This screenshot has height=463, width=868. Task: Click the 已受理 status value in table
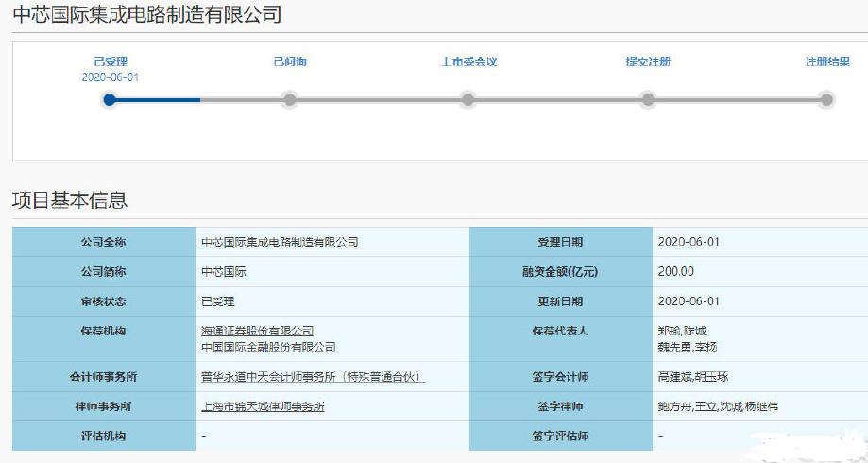click(218, 301)
